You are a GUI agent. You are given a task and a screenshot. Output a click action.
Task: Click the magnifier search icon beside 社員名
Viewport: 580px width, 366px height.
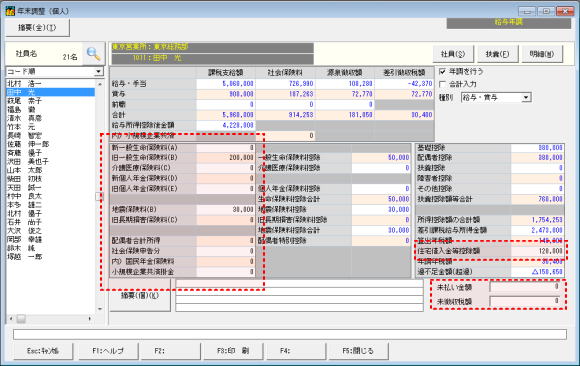pyautogui.click(x=93, y=54)
